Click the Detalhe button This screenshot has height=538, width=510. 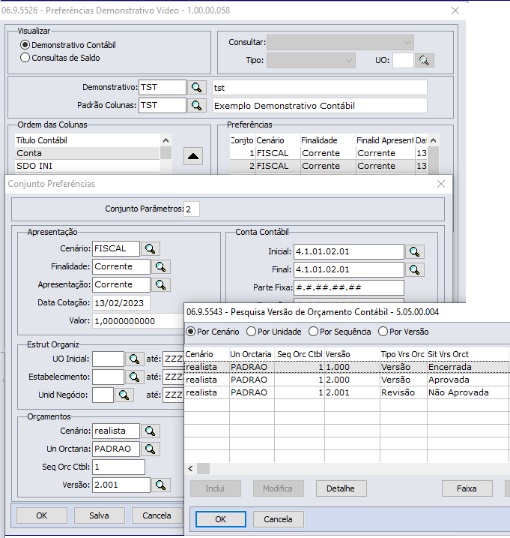(x=341, y=489)
